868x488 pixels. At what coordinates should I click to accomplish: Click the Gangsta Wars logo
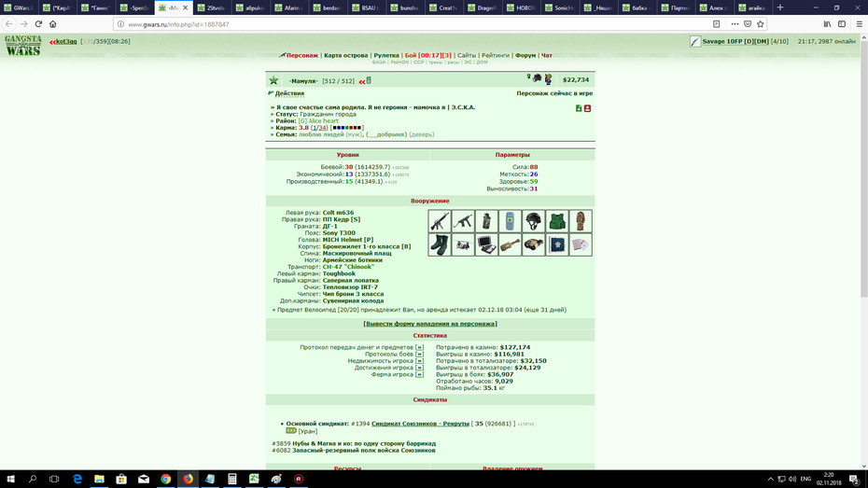(x=22, y=46)
